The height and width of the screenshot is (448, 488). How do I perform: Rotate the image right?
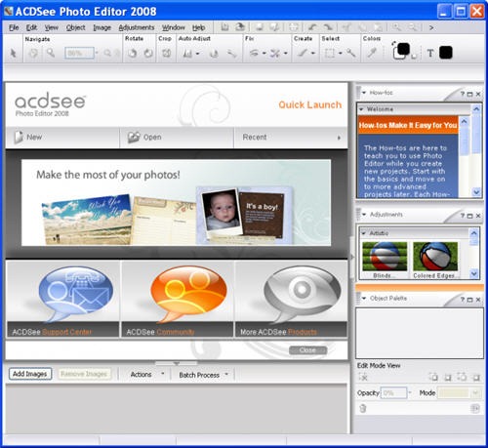[x=148, y=53]
